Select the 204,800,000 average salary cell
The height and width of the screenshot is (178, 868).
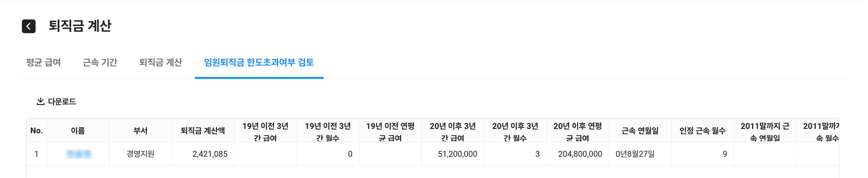(579, 154)
